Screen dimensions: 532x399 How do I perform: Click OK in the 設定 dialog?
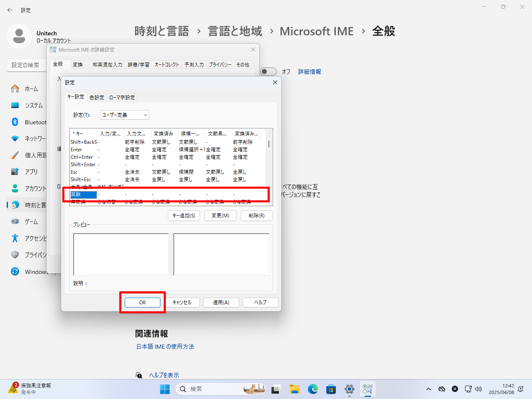coord(143,303)
